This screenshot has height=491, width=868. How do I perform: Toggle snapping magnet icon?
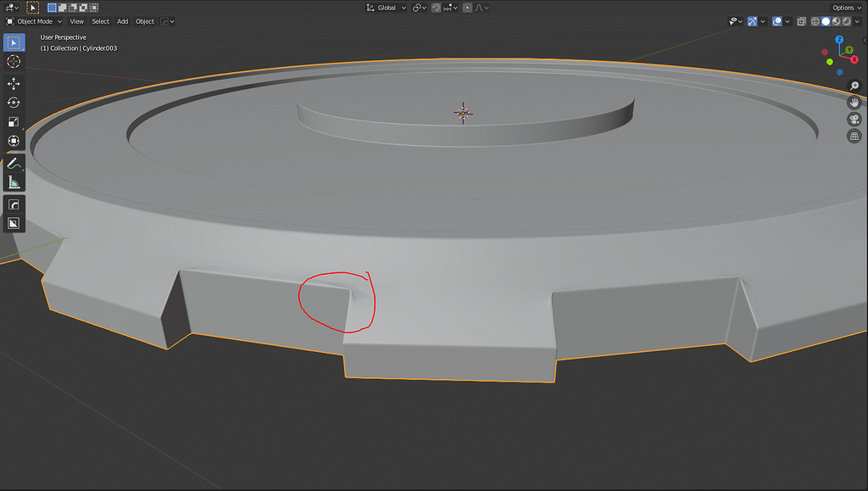pos(437,8)
